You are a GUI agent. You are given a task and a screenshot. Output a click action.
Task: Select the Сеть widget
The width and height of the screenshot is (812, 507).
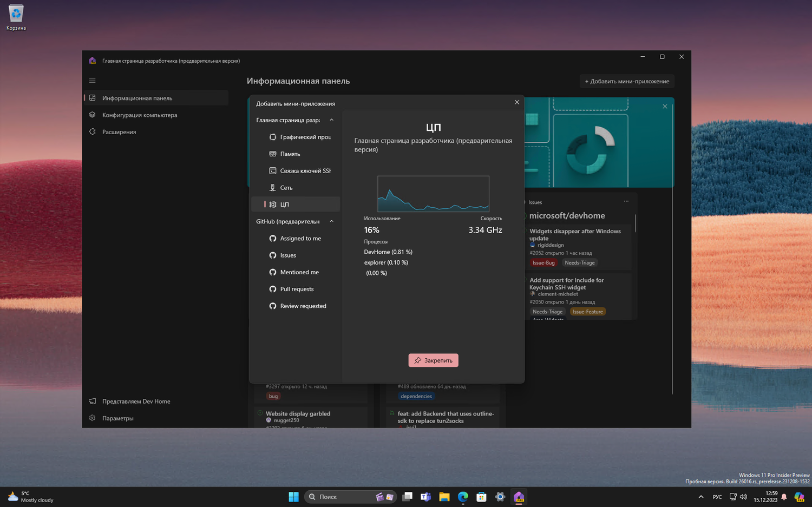pos(296,187)
